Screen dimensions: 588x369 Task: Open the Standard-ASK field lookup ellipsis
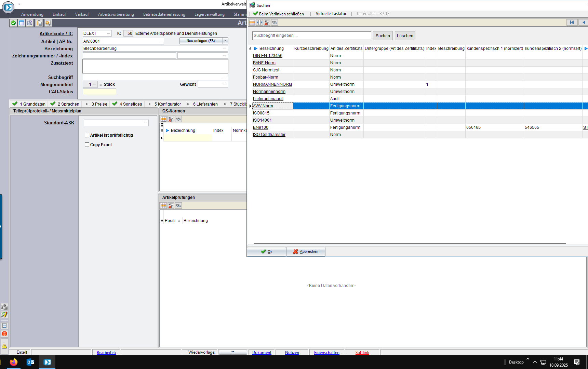coord(146,123)
